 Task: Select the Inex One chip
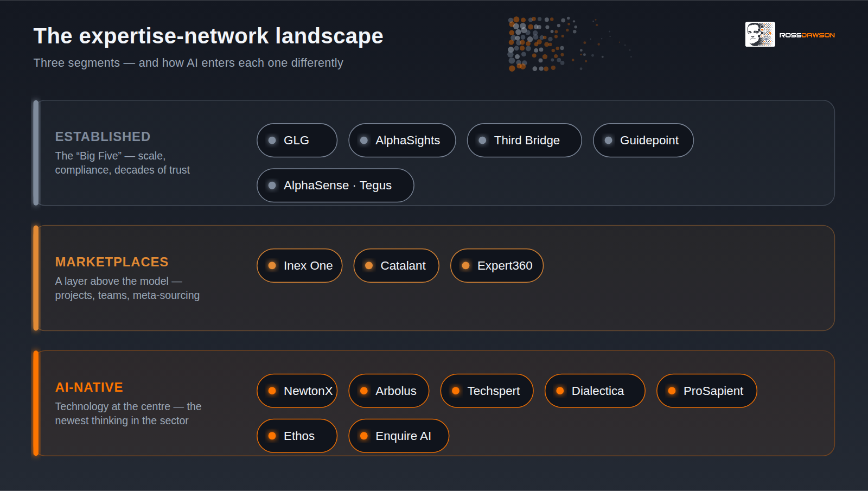pos(299,266)
